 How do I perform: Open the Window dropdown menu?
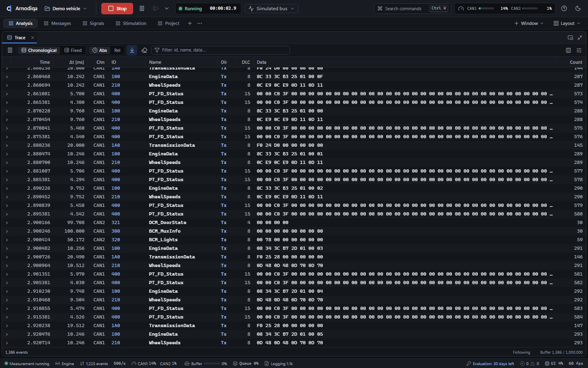click(x=529, y=23)
